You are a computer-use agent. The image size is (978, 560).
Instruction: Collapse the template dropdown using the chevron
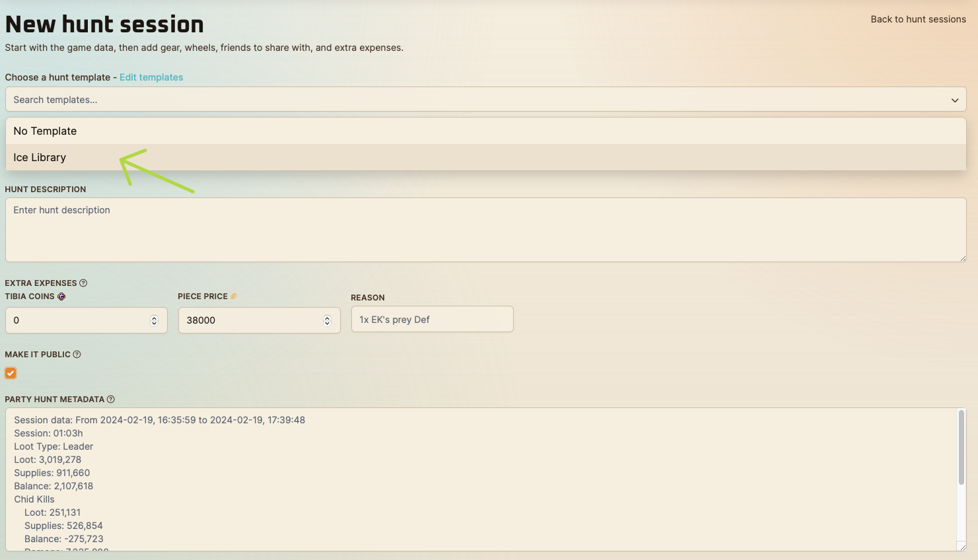pos(954,100)
